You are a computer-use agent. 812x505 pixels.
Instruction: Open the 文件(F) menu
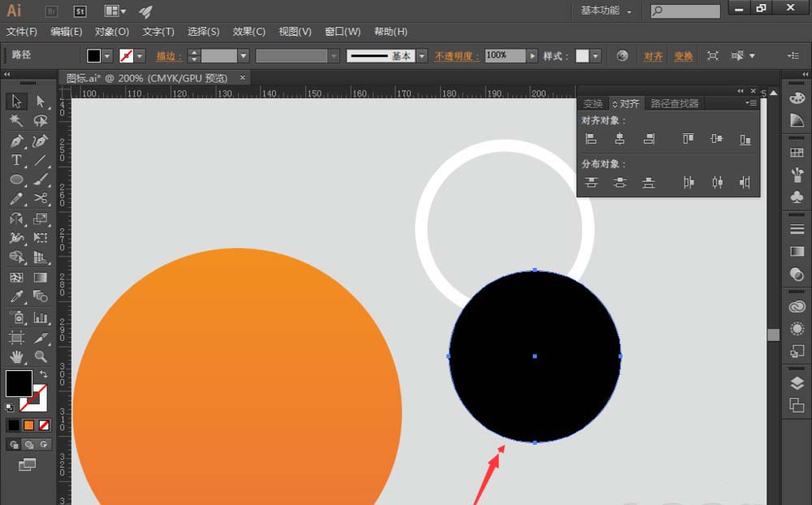pos(22,32)
